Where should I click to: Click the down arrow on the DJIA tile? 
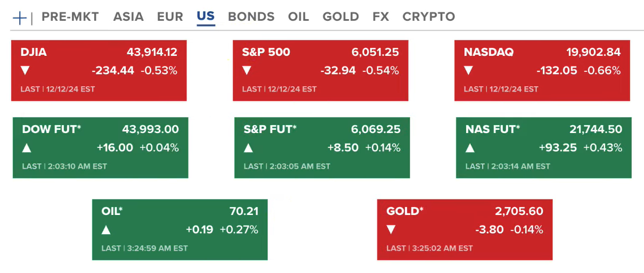[25, 70]
